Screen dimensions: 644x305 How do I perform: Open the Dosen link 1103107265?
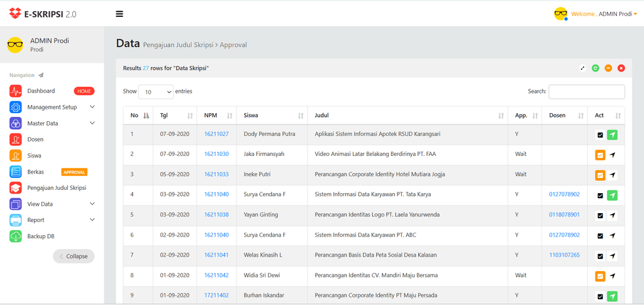tap(564, 255)
